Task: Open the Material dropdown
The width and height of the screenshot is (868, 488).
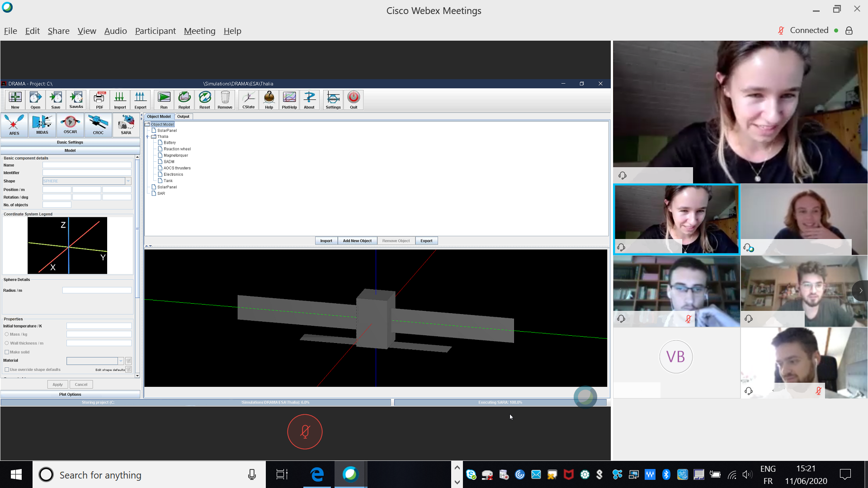Action: [121, 361]
